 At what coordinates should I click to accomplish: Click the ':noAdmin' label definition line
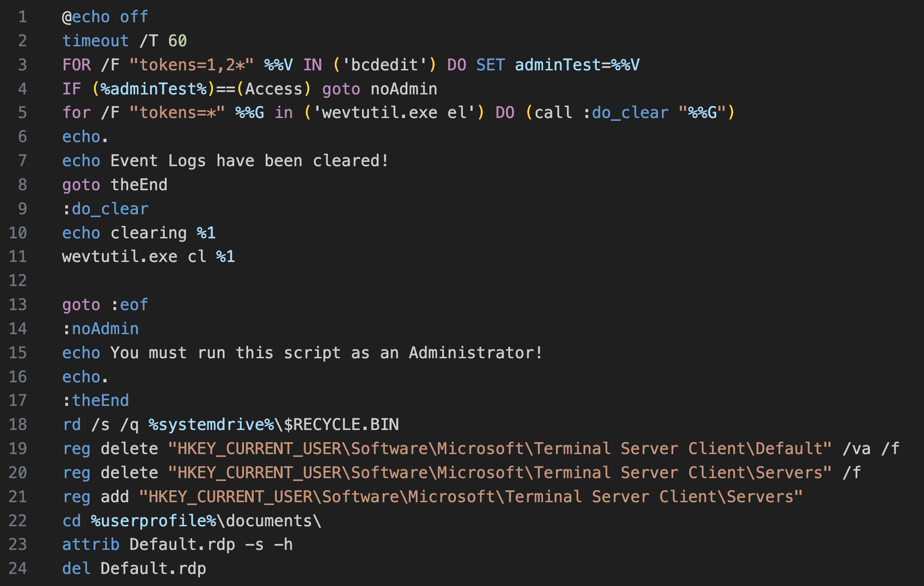[100, 329]
